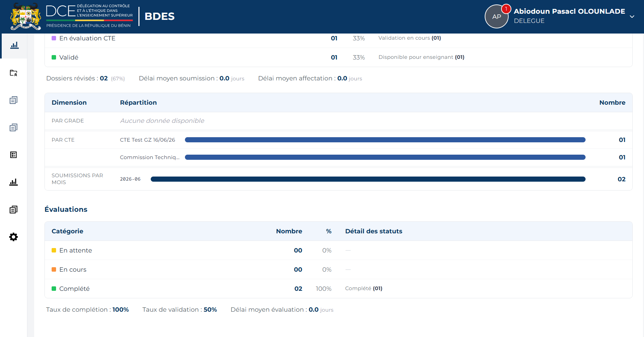This screenshot has height=337, width=644.
Task: Click the '2026-06' month label
Action: click(x=130, y=179)
